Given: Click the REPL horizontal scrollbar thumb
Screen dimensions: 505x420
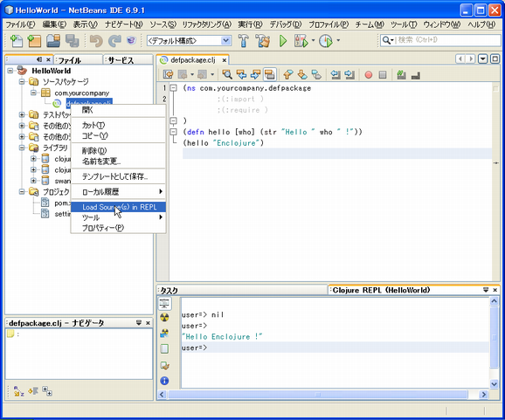Looking at the screenshot, I should coord(317,394).
